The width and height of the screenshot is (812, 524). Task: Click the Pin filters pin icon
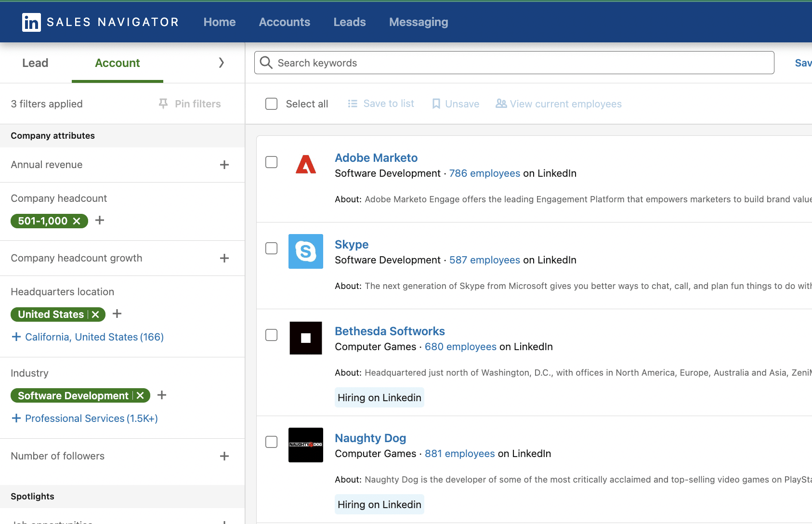click(163, 104)
